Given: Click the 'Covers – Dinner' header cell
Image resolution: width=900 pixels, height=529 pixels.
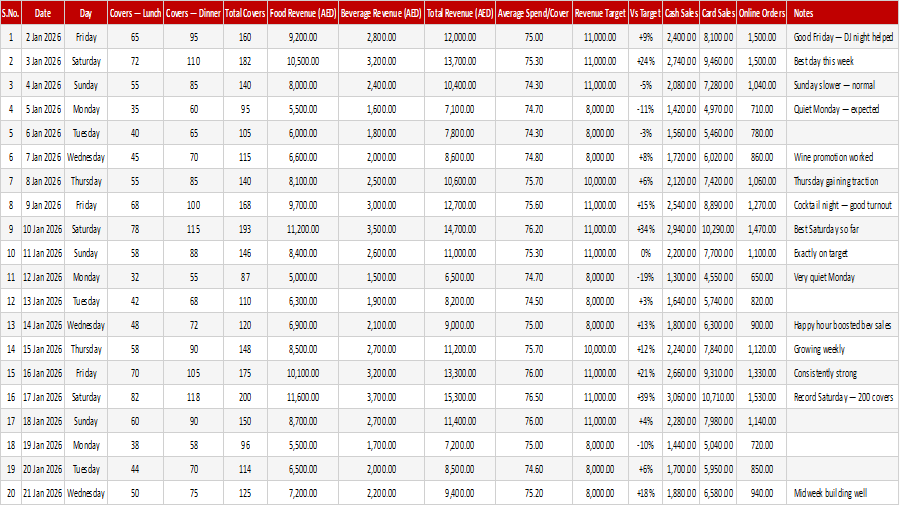Looking at the screenshot, I should point(193,13).
